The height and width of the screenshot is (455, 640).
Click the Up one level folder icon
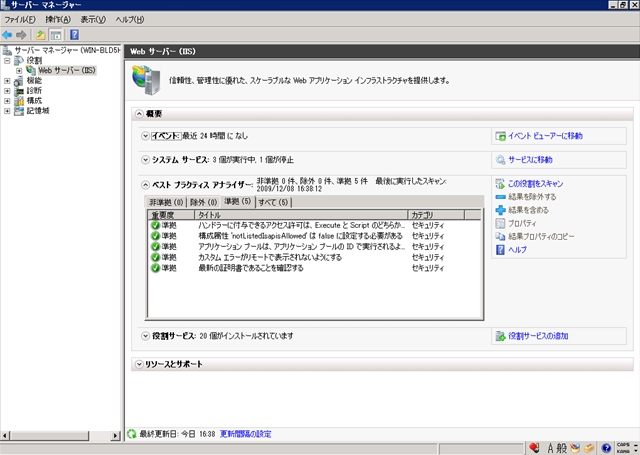(40, 35)
